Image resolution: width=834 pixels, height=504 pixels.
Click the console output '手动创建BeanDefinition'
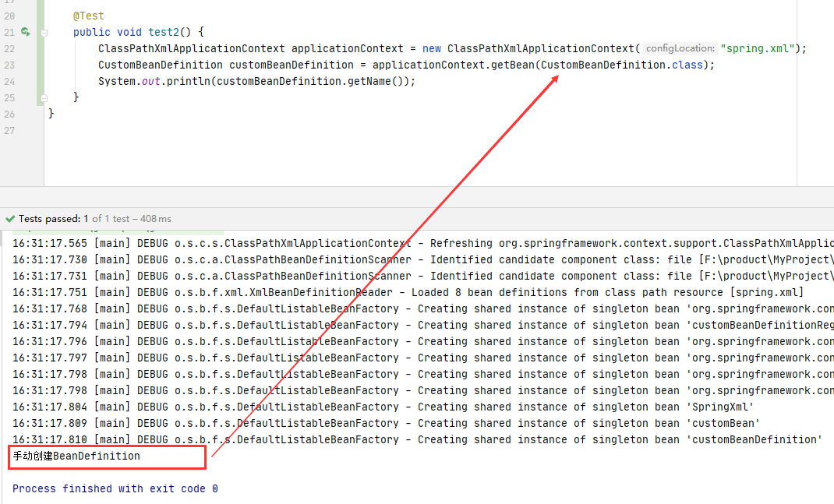tap(76, 456)
